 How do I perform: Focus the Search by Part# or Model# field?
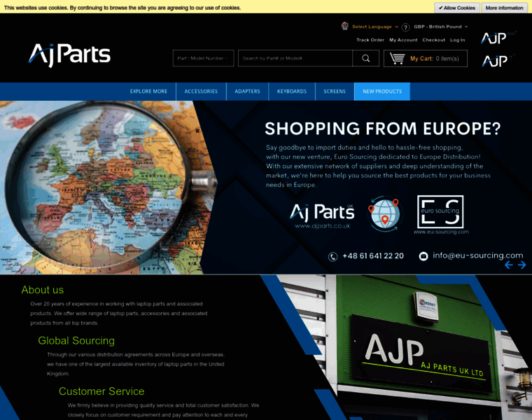(x=295, y=58)
